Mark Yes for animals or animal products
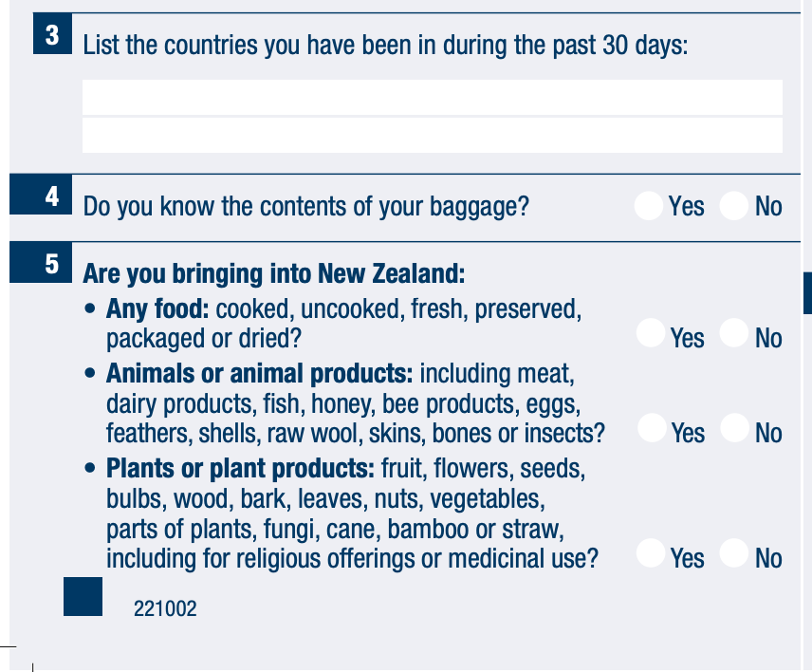This screenshot has height=672, width=812. (652, 428)
